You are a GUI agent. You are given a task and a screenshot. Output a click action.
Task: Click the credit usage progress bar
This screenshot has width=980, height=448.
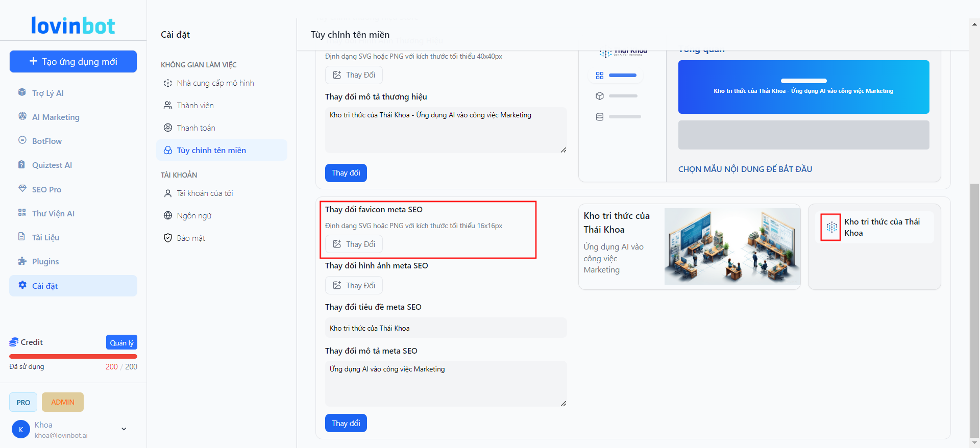click(73, 356)
